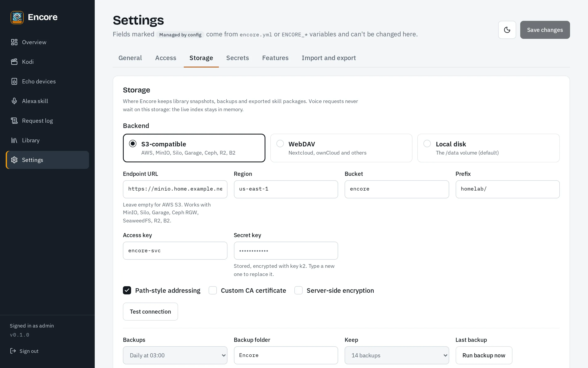Open the Features tab
The height and width of the screenshot is (368, 588).
point(275,58)
